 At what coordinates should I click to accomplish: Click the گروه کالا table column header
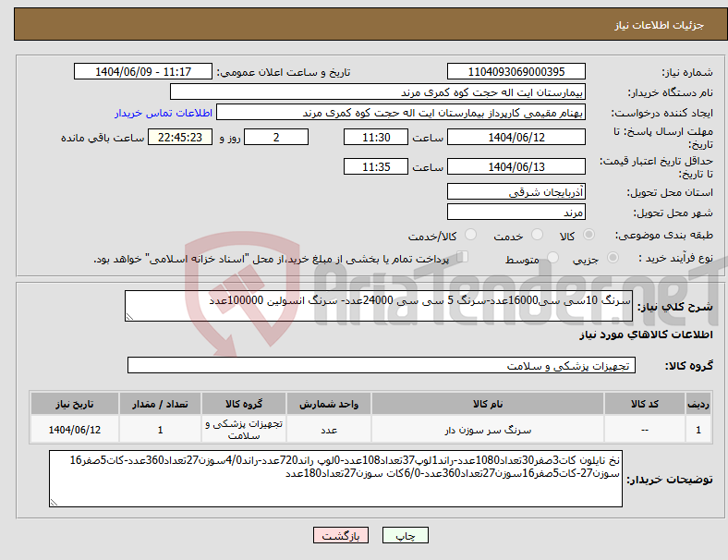point(244,404)
